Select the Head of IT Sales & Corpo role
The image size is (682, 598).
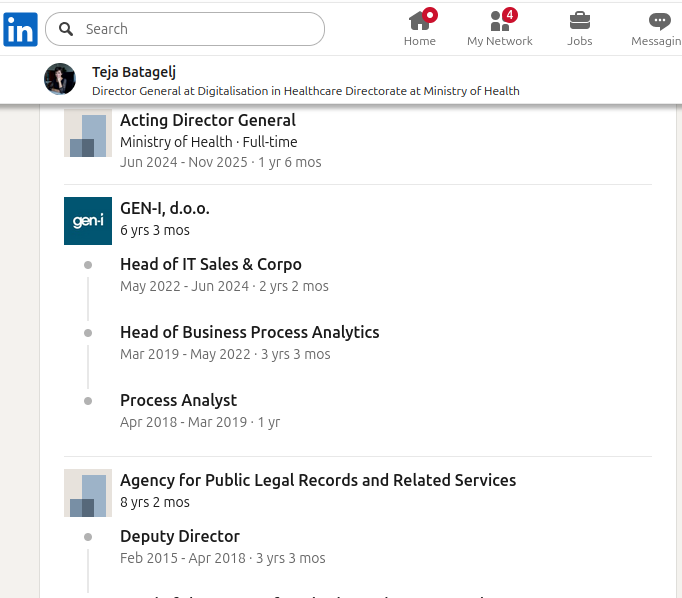(x=211, y=264)
